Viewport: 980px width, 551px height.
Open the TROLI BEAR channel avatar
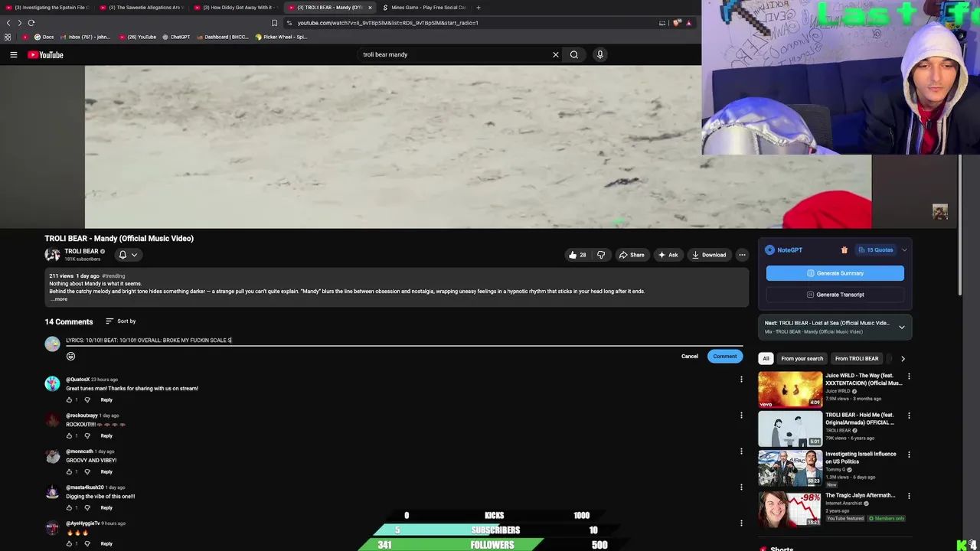coord(52,255)
